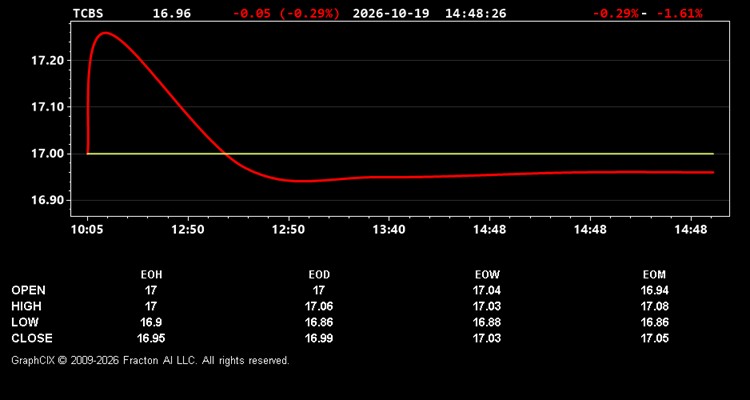Click the yellow 17.00 reference line
750x400 pixels.
[x=400, y=154]
